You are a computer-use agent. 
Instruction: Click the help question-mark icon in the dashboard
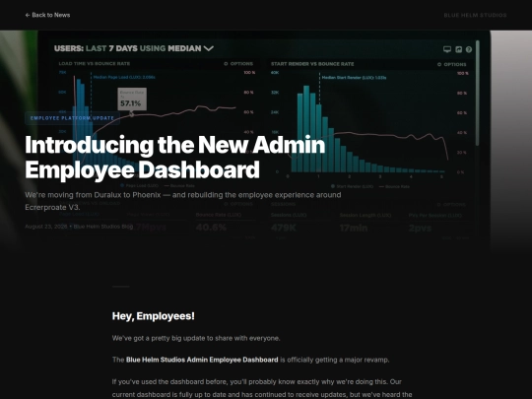tap(469, 49)
